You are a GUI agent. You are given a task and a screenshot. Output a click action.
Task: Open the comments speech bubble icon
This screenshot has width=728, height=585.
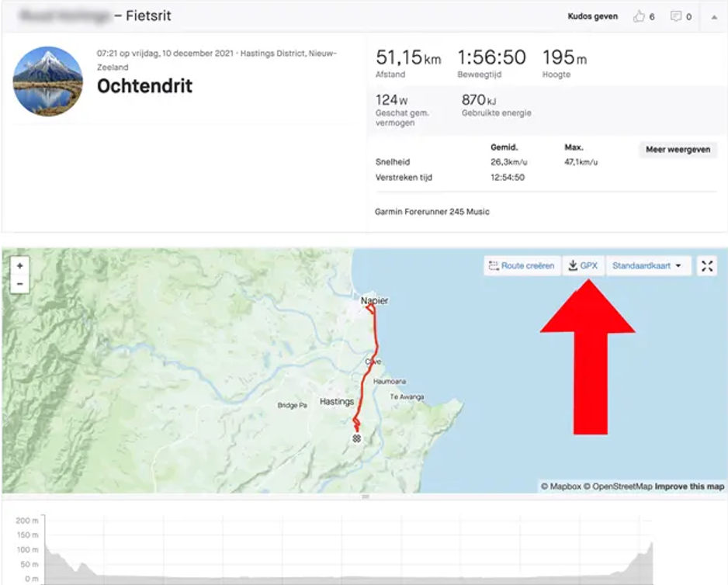click(676, 16)
